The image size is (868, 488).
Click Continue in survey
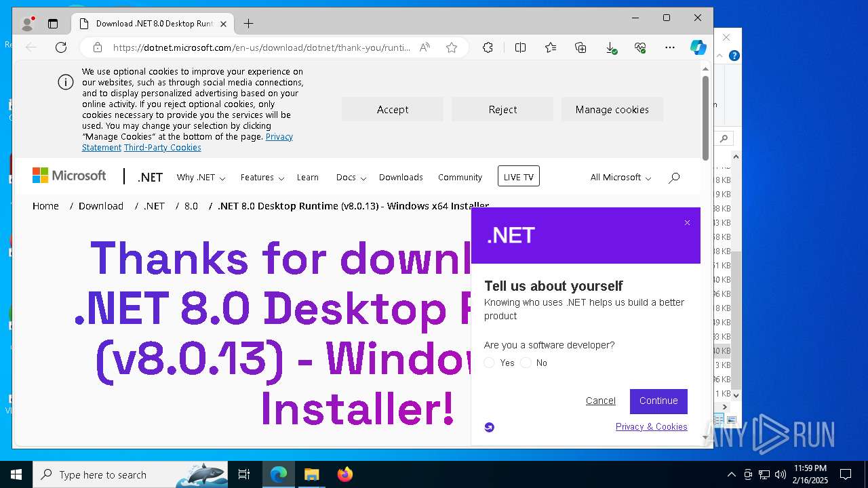pos(658,401)
